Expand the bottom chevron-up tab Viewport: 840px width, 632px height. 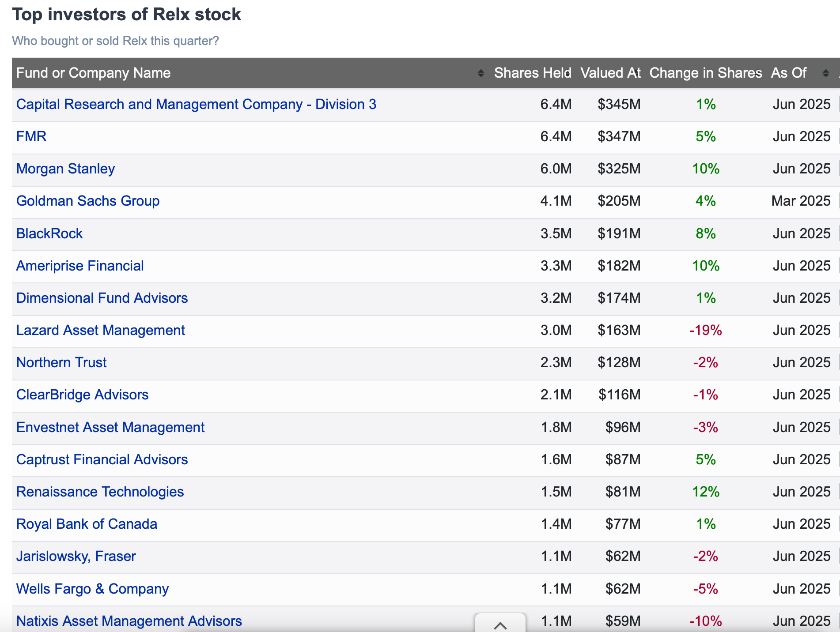[x=500, y=624]
